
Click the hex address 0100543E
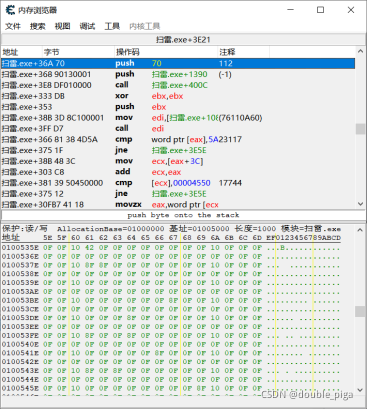[20, 370]
